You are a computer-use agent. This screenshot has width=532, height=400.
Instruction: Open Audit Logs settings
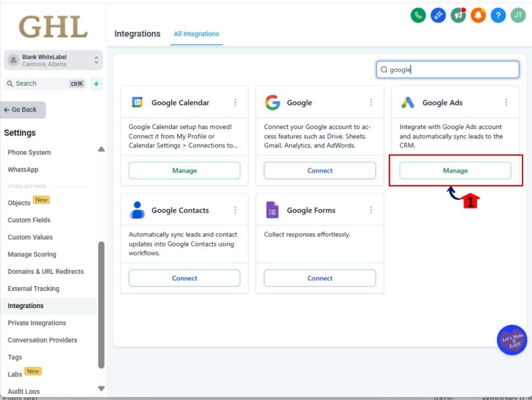coord(23,391)
